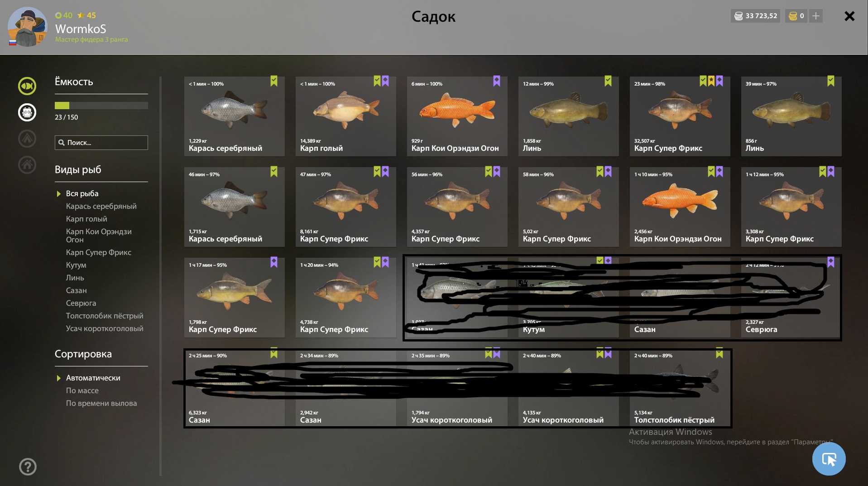Image resolution: width=868 pixels, height=486 pixels.
Task: Click the help question mark icon
Action: 28,467
